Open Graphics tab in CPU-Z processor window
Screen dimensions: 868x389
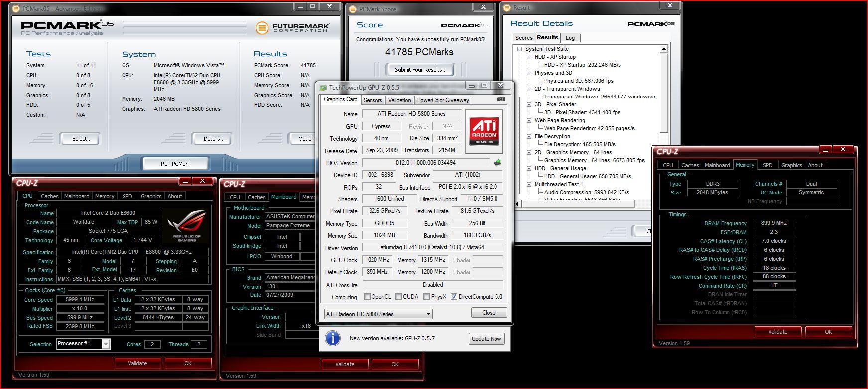pyautogui.click(x=151, y=196)
